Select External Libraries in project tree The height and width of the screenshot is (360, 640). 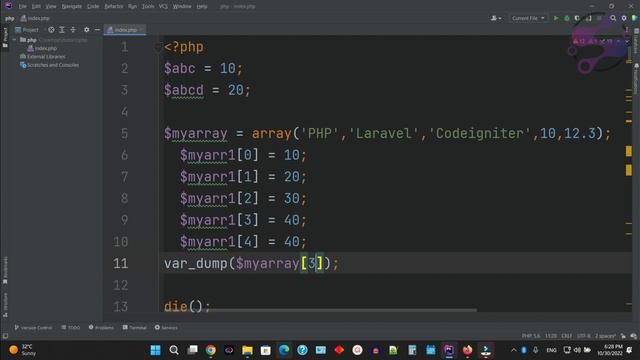[42, 57]
